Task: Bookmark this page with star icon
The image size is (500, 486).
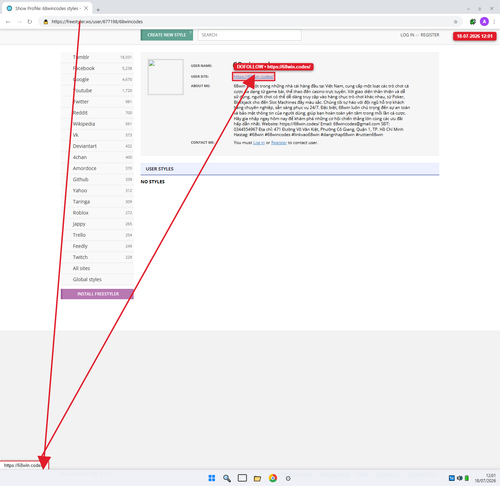Action: pos(455,22)
